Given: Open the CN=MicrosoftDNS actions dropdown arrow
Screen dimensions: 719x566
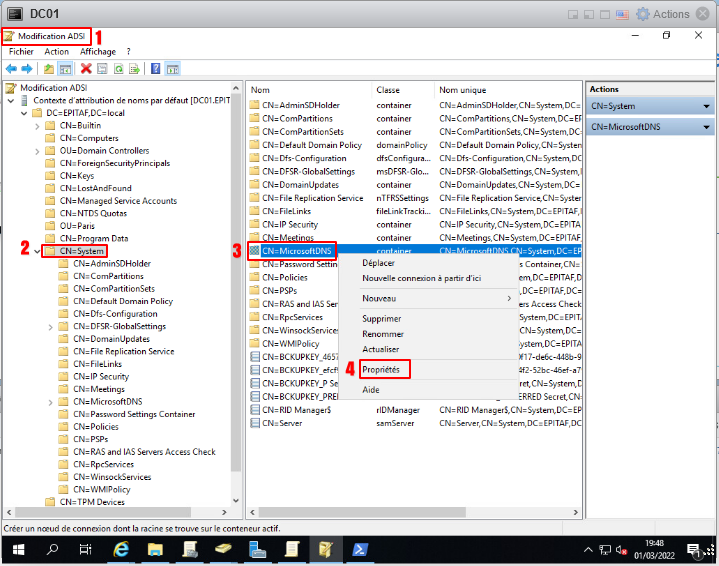Looking at the screenshot, I should tap(706, 127).
